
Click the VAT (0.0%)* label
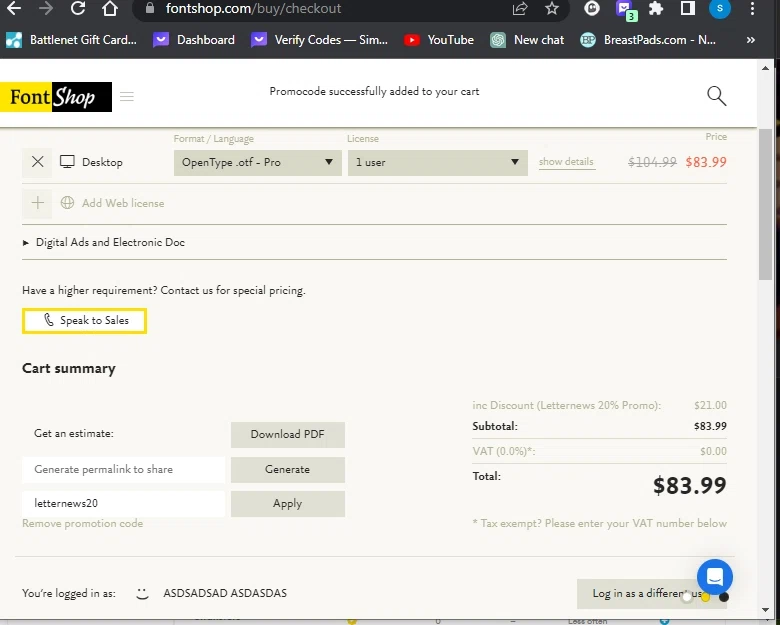point(504,451)
